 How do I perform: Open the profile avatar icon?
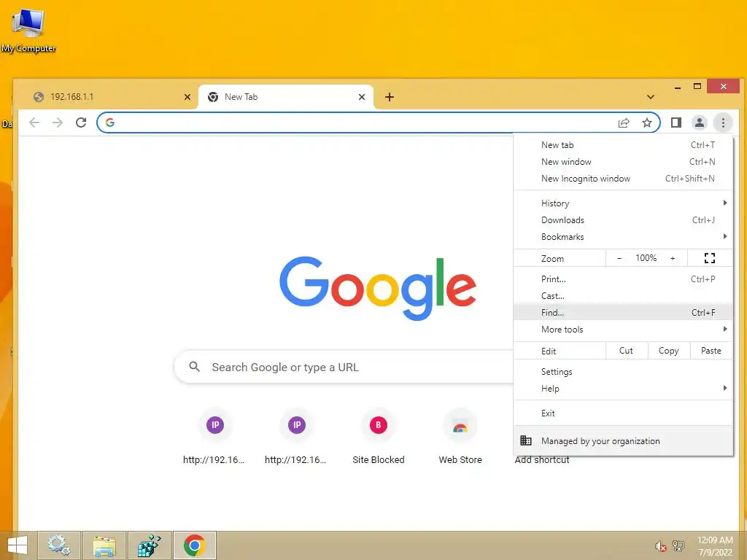pos(699,122)
